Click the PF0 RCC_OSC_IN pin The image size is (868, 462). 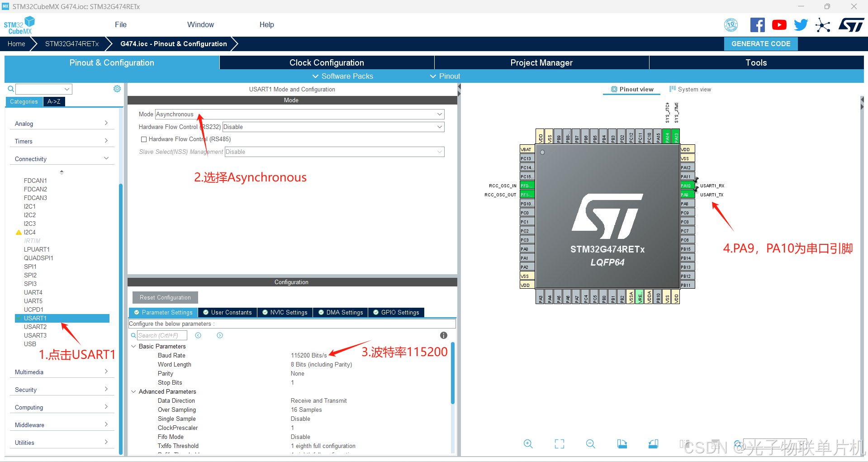click(x=527, y=186)
